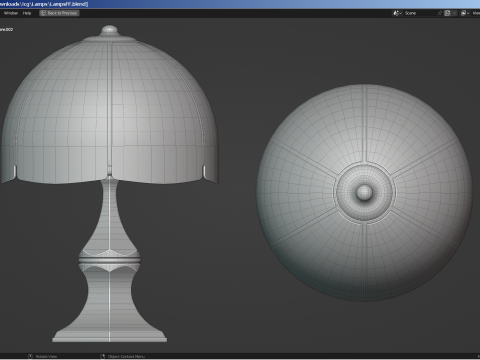Click the delete scene X icon
This screenshot has width=480, height=360.
tap(454, 13)
